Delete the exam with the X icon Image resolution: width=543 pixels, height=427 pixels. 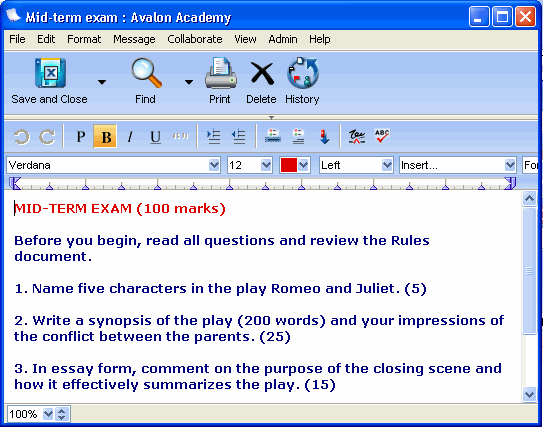pos(262,73)
